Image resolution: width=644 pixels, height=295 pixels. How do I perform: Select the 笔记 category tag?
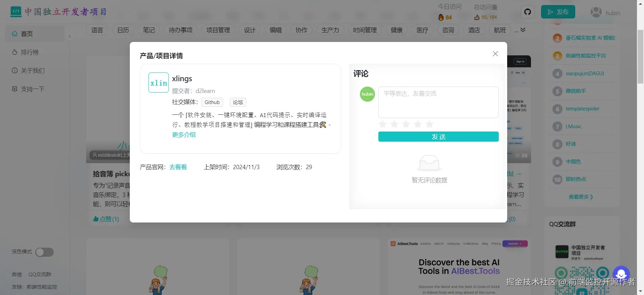pyautogui.click(x=149, y=30)
